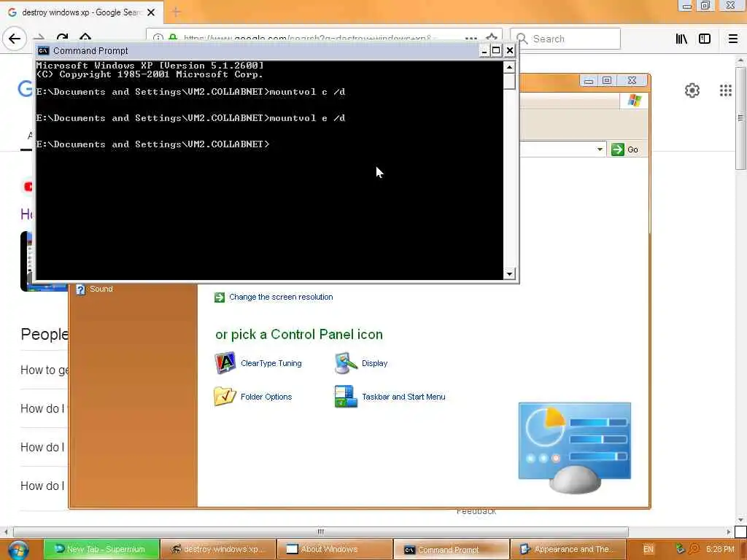Click the Windows Start orb

click(x=18, y=550)
